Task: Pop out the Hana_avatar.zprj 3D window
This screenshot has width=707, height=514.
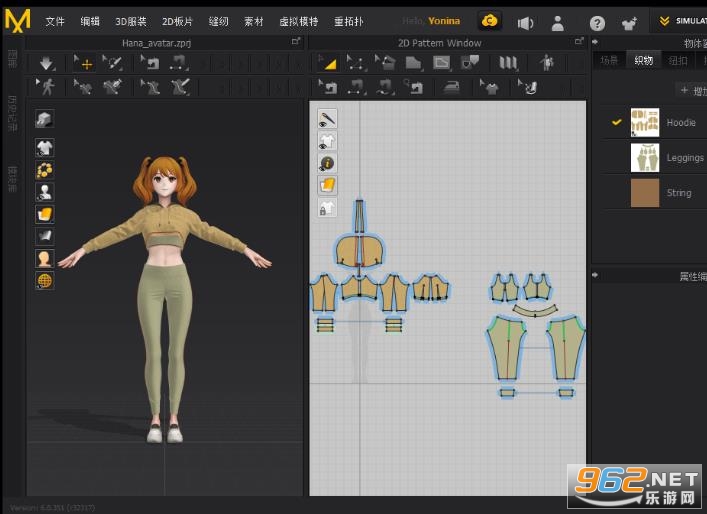Action: click(x=296, y=41)
